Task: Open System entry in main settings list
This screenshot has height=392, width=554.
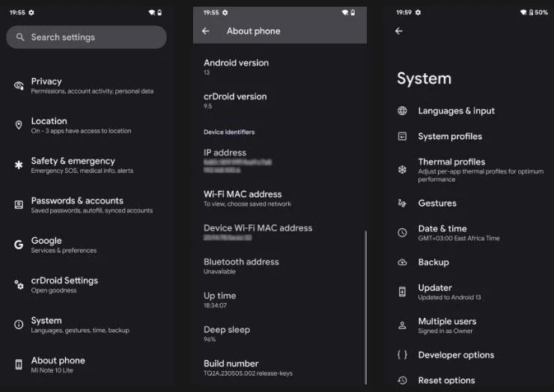Action: point(86,325)
